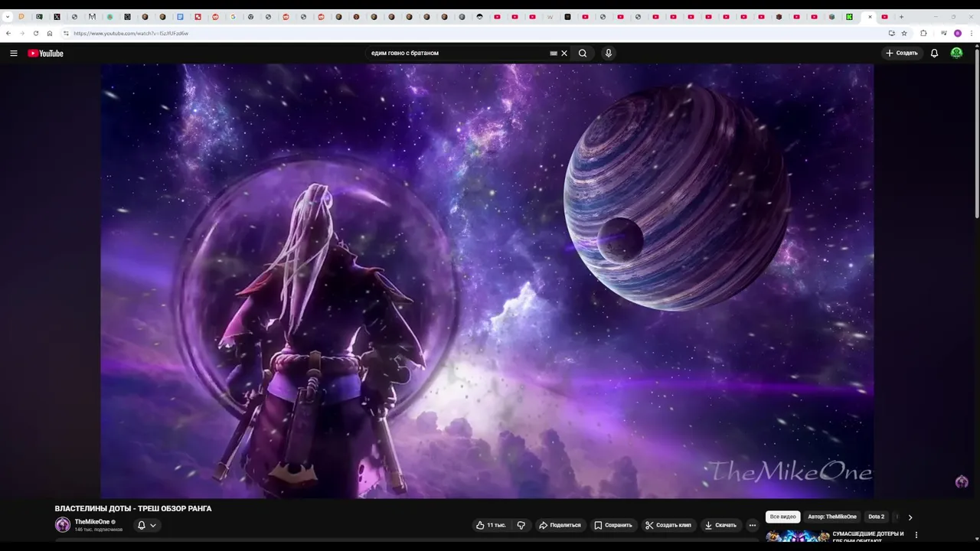This screenshot has width=980, height=551.
Task: Open the media control icon in toolbar
Action: 944,33
